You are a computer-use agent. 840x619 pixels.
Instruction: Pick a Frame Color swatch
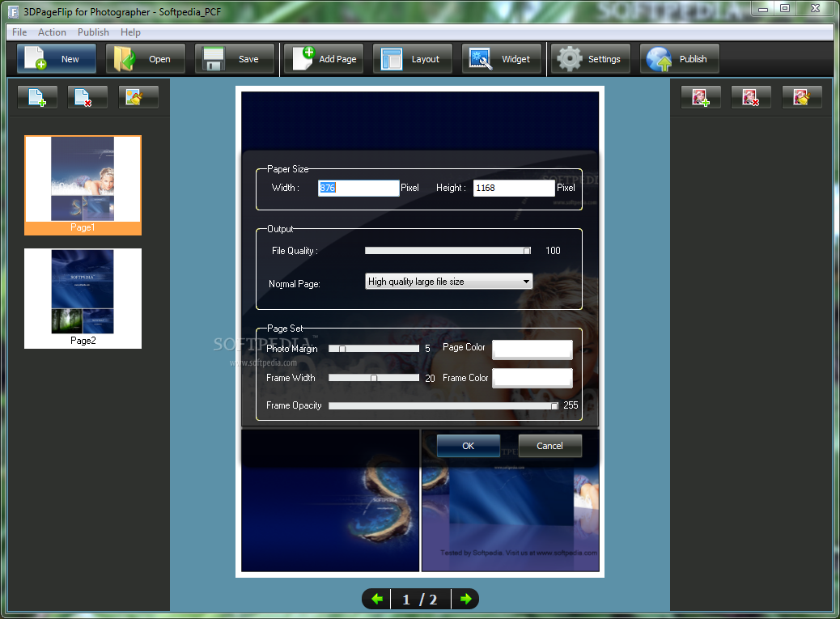532,378
